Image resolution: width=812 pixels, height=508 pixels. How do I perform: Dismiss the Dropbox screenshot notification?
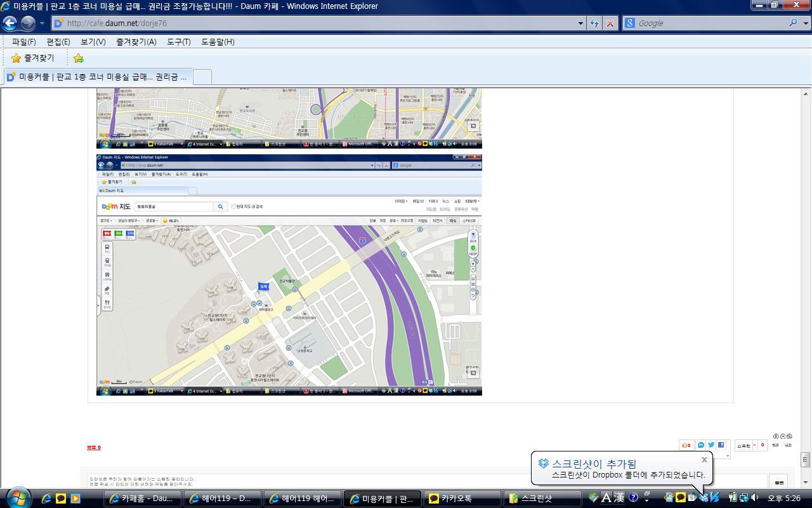[704, 460]
